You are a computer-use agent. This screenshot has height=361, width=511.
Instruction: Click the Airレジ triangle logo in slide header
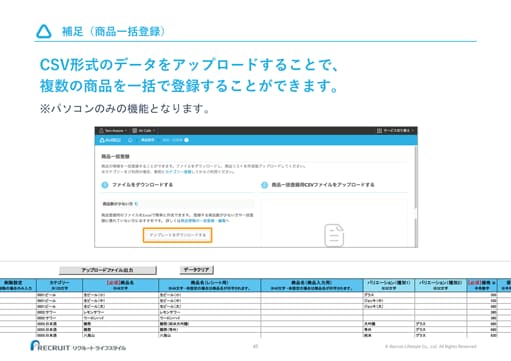coord(44,32)
